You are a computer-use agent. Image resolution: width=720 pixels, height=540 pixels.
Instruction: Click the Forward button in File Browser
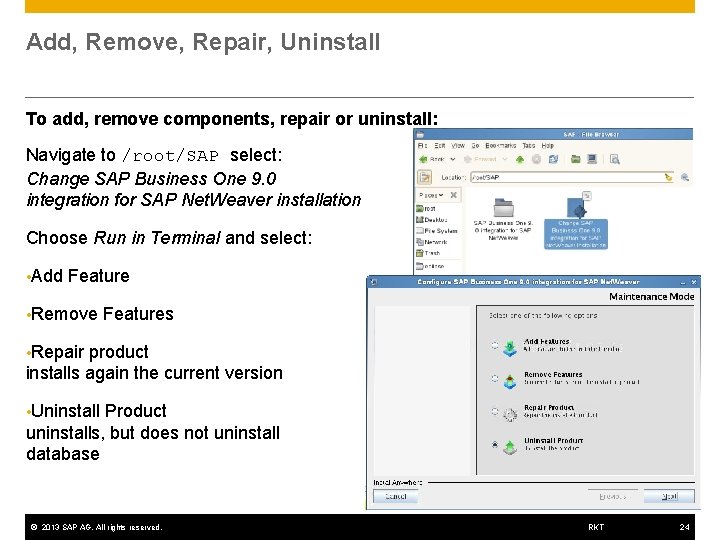coord(480,159)
